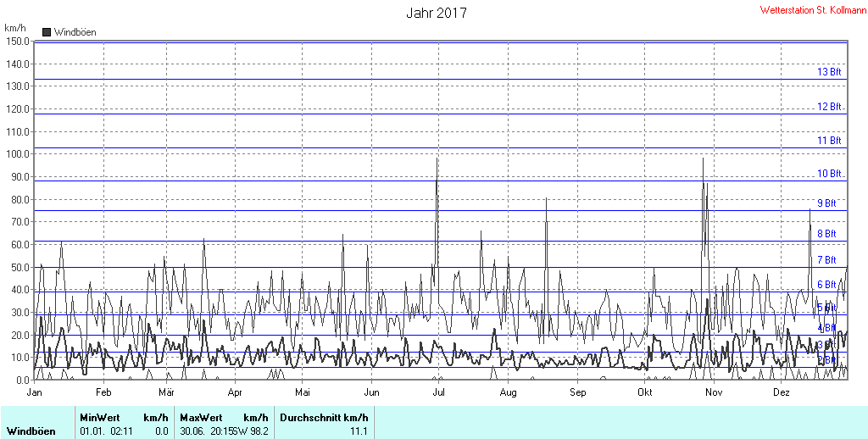Screen dimensions: 868x439
Task: Select the 12 Bft line label
Action: 829,106
